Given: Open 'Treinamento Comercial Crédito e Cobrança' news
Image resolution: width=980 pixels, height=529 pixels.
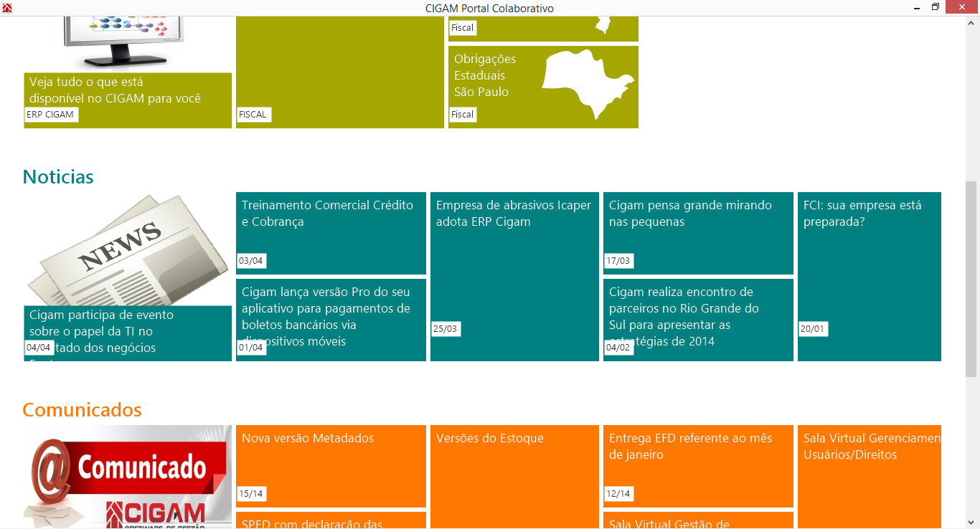Looking at the screenshot, I should click(331, 232).
